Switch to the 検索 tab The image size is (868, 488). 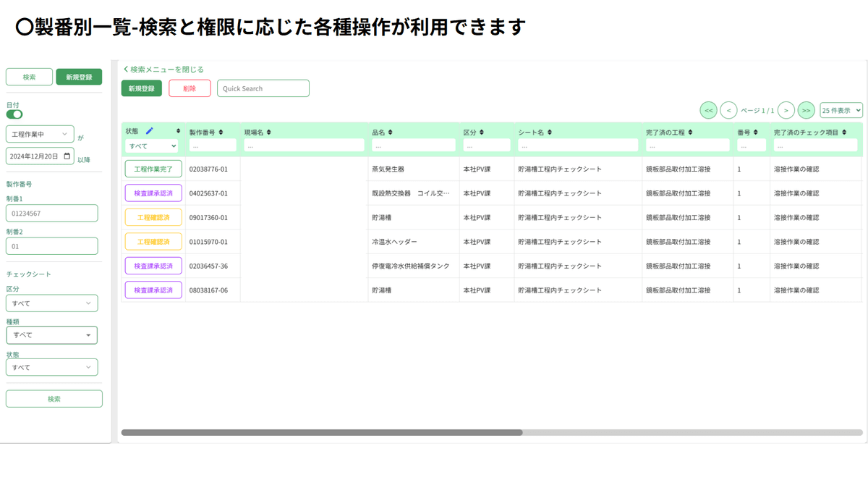pos(29,75)
